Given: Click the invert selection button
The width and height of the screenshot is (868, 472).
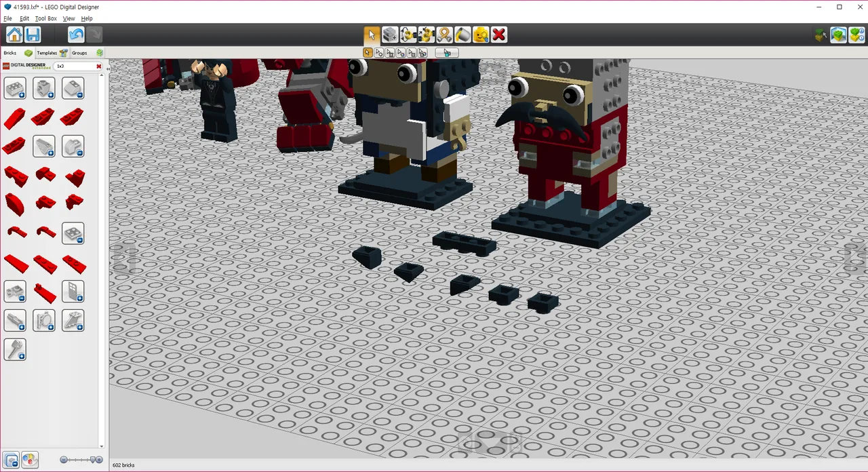Looking at the screenshot, I should click(x=447, y=52).
